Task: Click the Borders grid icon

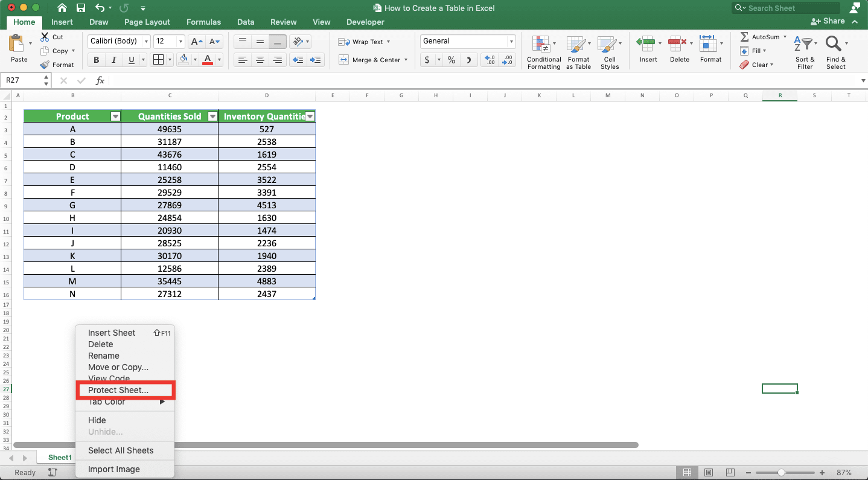Action: pos(158,60)
